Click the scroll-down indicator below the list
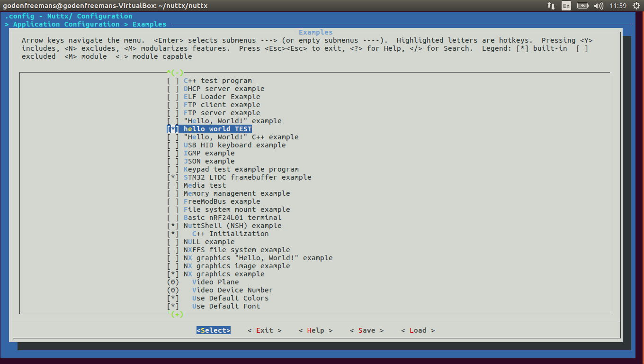The width and height of the screenshot is (644, 364). (x=175, y=314)
